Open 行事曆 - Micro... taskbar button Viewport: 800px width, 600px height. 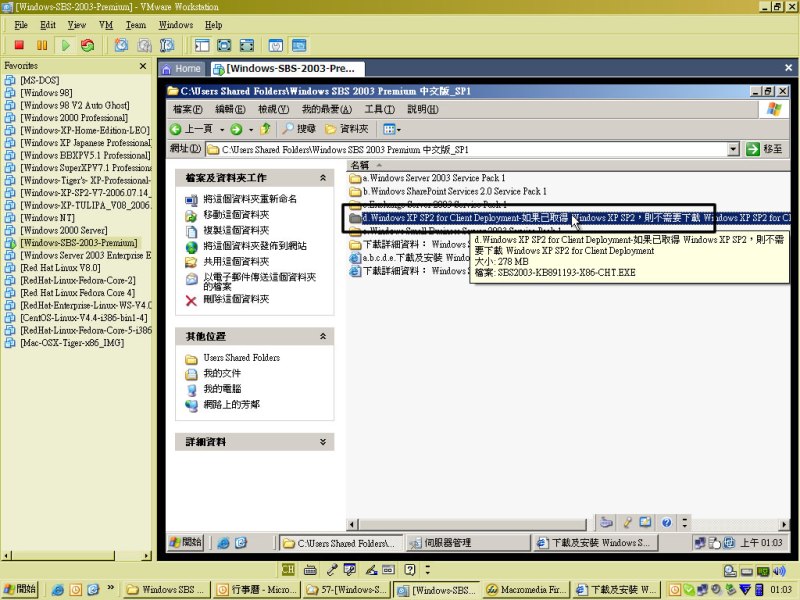(x=257, y=590)
